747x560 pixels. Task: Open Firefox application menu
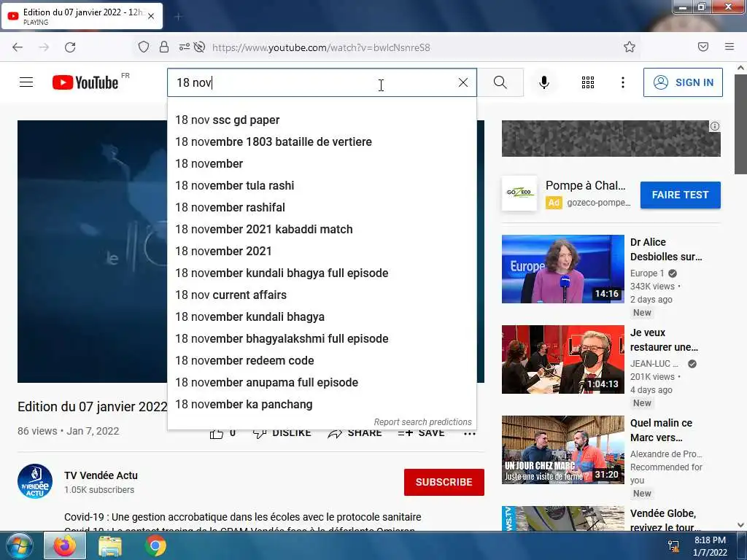pos(729,47)
